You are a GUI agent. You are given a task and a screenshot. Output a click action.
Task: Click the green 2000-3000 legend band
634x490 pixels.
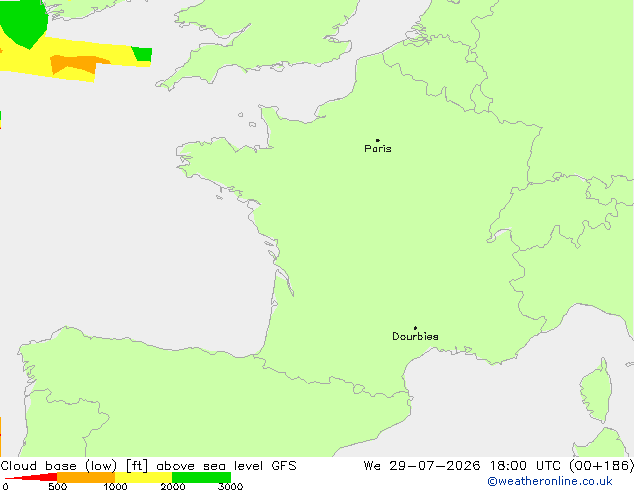pos(201,477)
